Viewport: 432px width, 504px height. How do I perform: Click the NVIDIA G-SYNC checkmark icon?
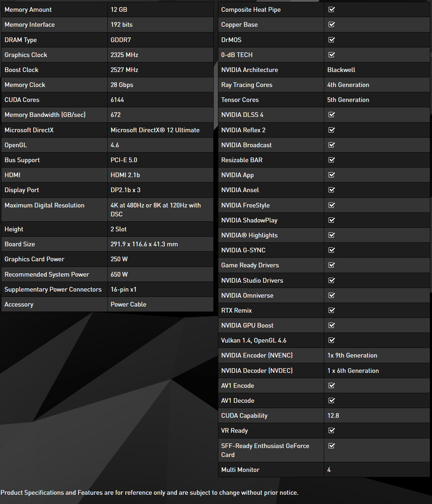(x=331, y=250)
